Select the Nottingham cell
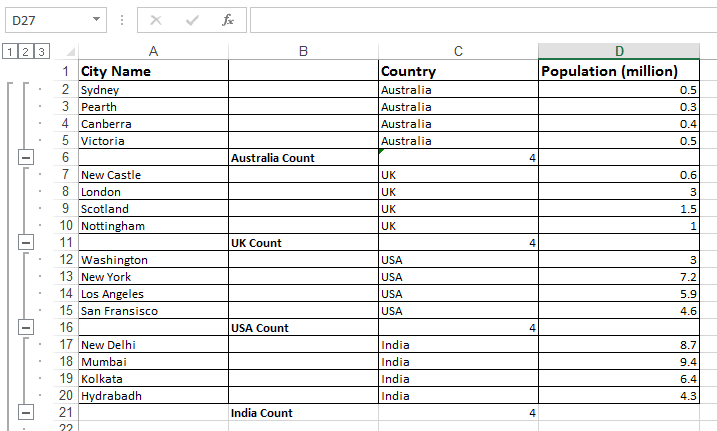The image size is (717, 431). pyautogui.click(x=154, y=226)
